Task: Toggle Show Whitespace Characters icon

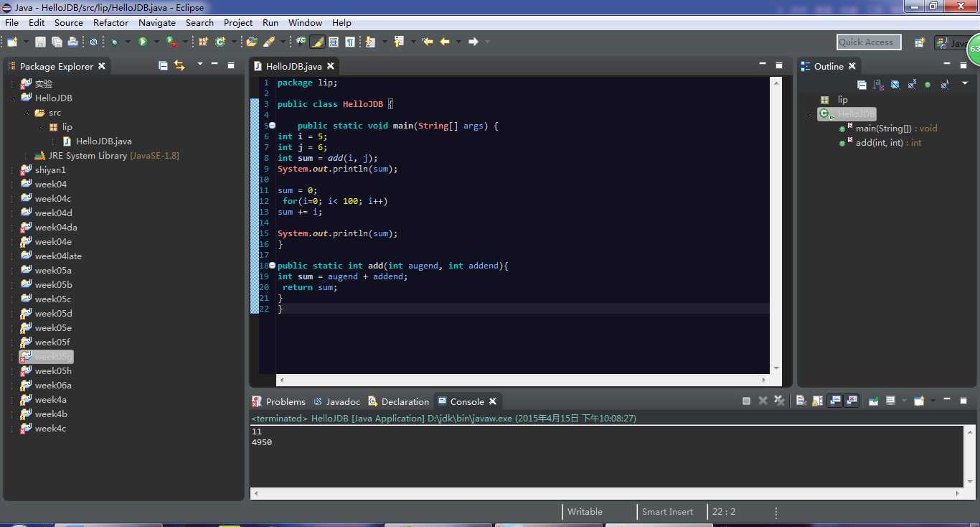Action: click(x=349, y=42)
